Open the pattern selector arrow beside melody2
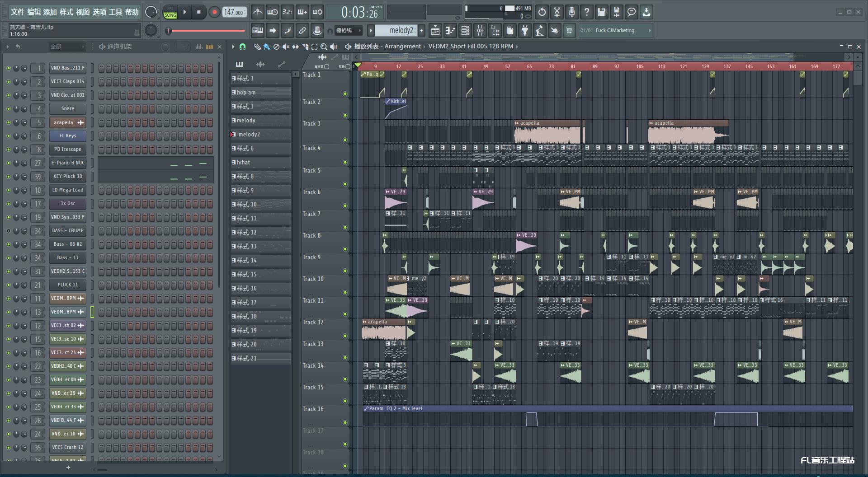 [371, 31]
